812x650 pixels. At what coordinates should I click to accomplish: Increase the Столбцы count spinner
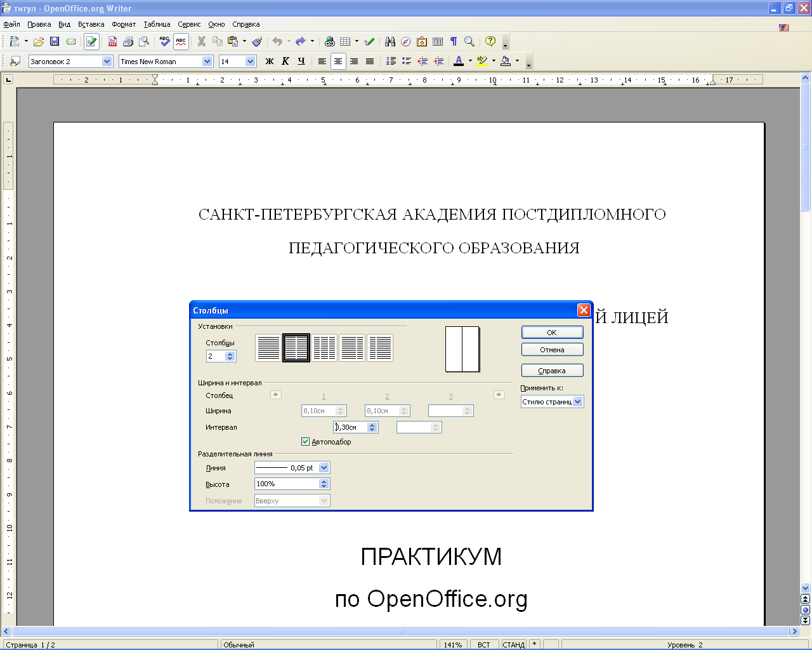point(230,354)
